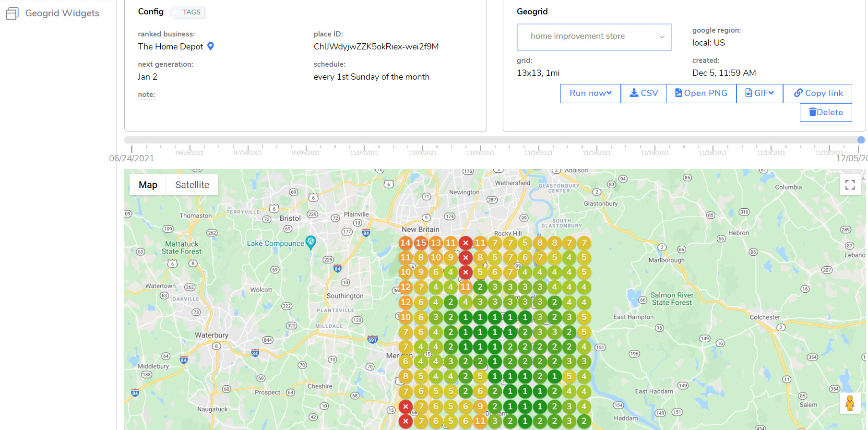Click the Salmon River State Forest label
Screen dimensions: 868x430
pos(672,299)
